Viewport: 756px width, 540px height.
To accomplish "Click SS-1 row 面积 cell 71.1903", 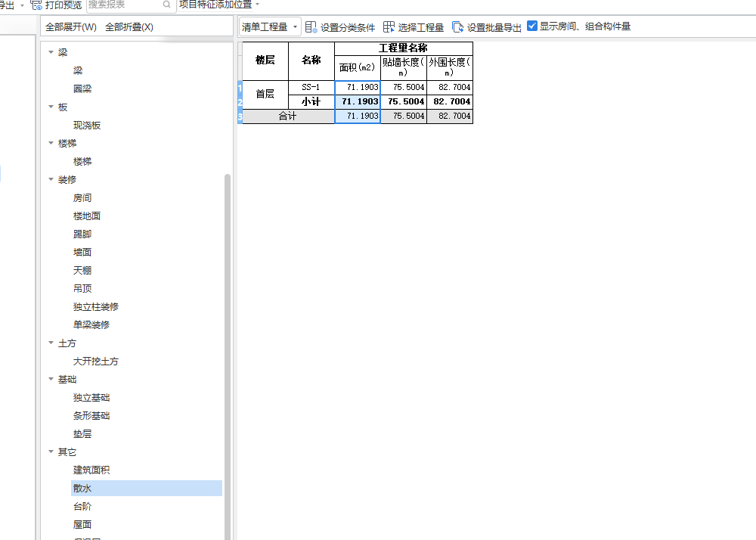I will (x=358, y=87).
